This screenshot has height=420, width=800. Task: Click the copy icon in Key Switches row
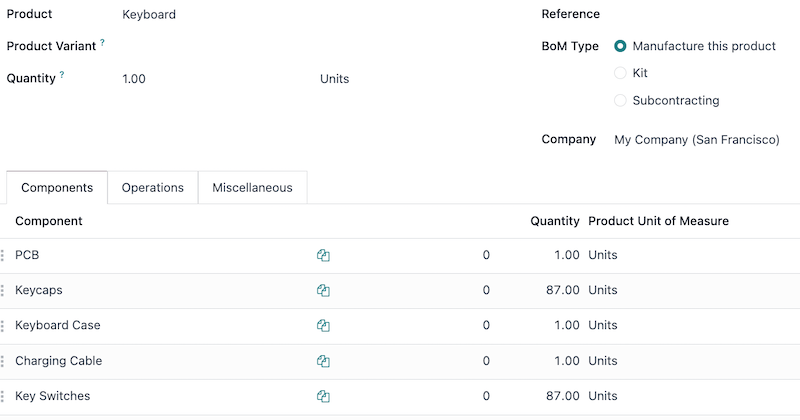click(323, 396)
